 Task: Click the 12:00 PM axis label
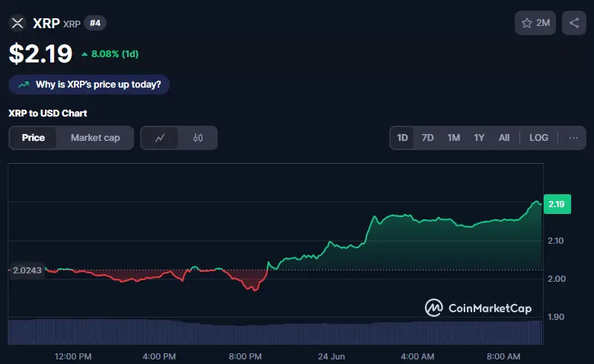[x=73, y=356]
